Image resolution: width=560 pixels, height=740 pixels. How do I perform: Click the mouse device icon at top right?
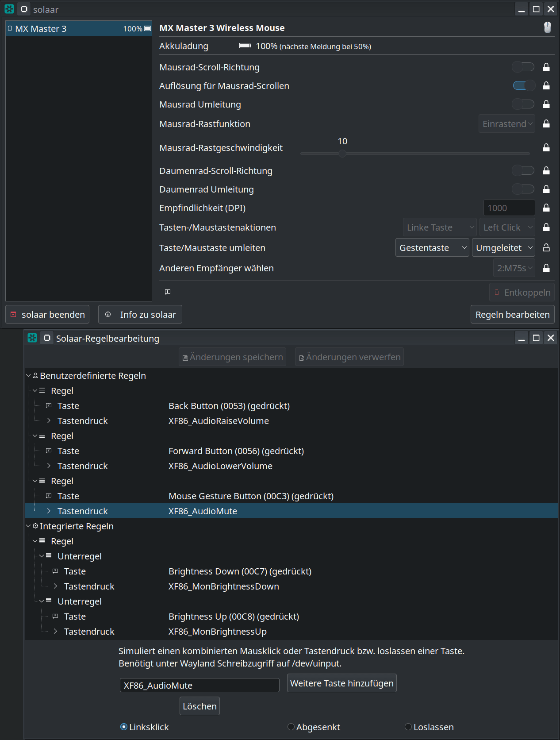coord(547,28)
